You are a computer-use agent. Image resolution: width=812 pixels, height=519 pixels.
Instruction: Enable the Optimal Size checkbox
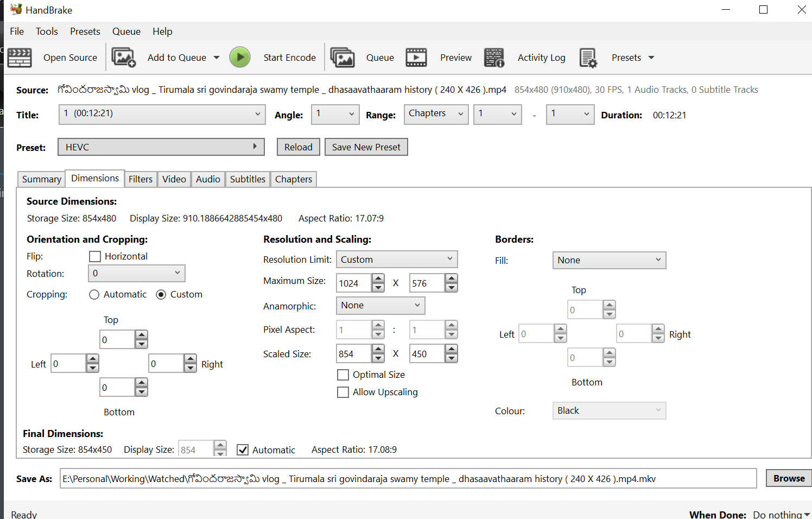343,375
